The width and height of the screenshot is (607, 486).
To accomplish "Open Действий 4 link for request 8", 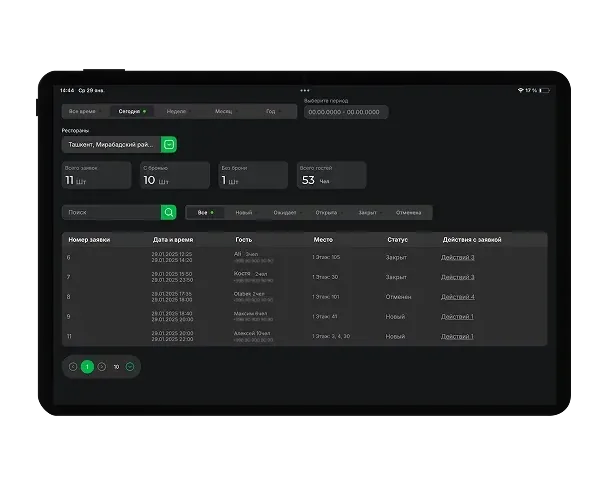I will tap(458, 297).
